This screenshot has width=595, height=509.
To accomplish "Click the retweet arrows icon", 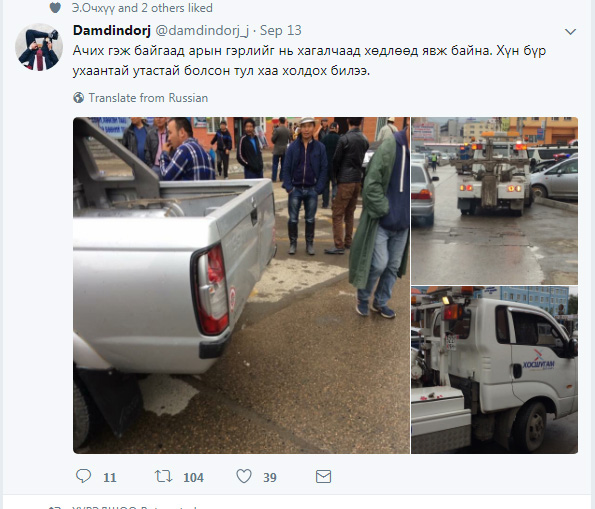I will coord(163,476).
